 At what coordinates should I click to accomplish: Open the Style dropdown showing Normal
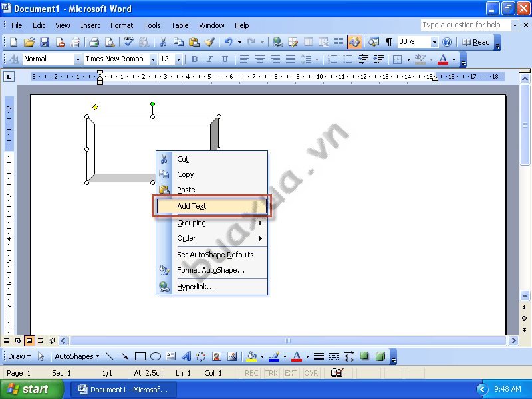[78, 59]
